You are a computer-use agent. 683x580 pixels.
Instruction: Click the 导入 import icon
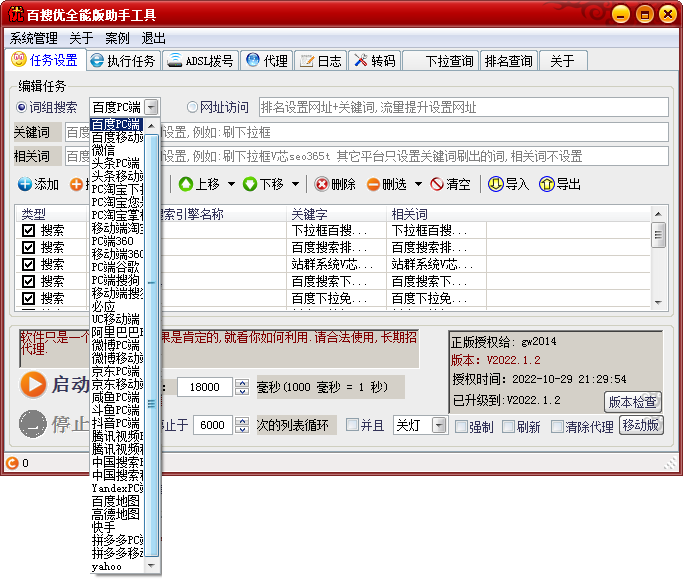(x=495, y=184)
